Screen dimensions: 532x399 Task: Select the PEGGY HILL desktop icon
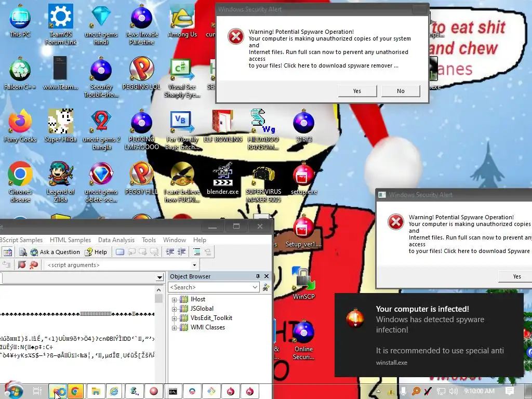pyautogui.click(x=141, y=179)
